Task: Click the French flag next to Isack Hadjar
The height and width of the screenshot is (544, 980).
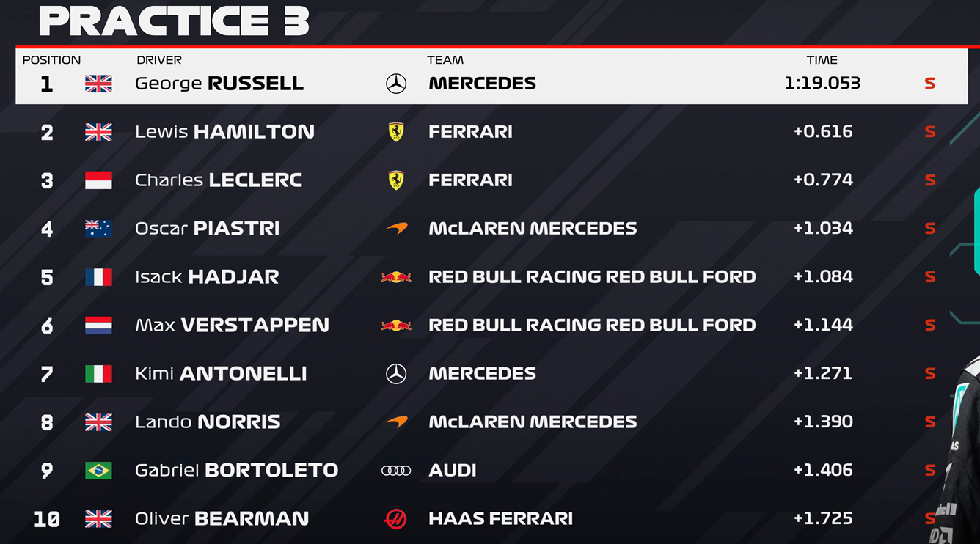Action: (98, 277)
